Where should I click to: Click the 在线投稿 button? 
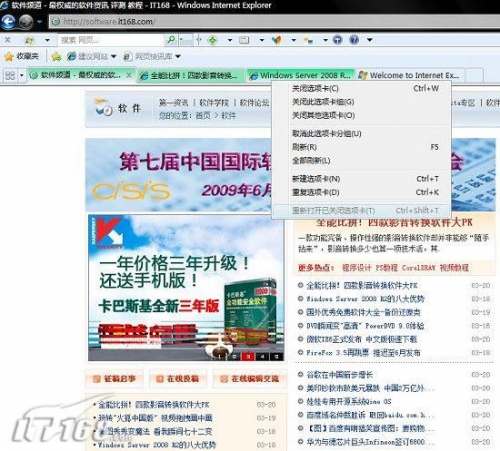178,379
